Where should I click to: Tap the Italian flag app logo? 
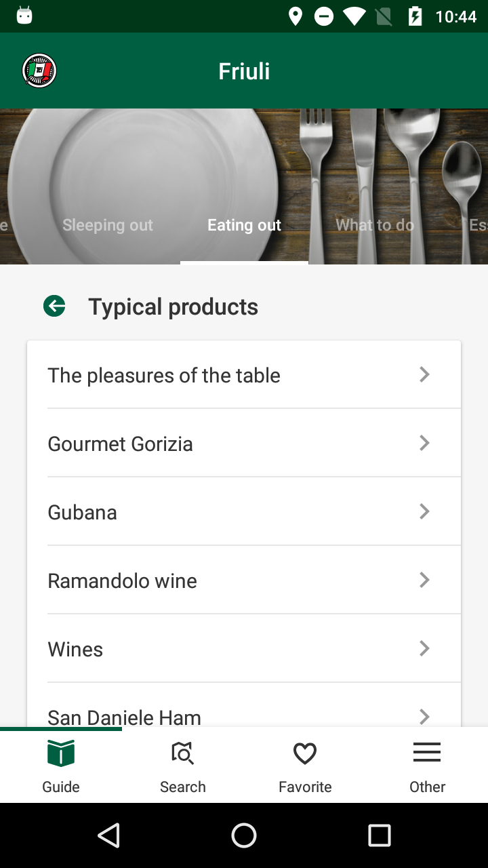coord(39,71)
